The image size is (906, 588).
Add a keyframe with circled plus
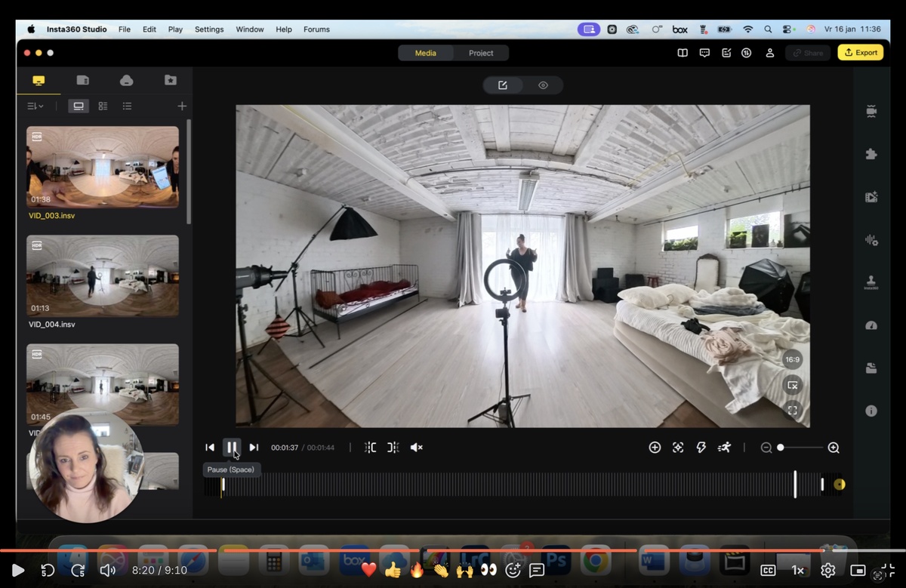click(655, 448)
